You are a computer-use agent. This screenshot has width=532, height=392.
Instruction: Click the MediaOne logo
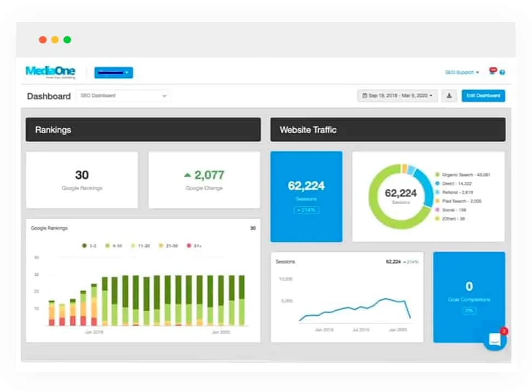[50, 72]
